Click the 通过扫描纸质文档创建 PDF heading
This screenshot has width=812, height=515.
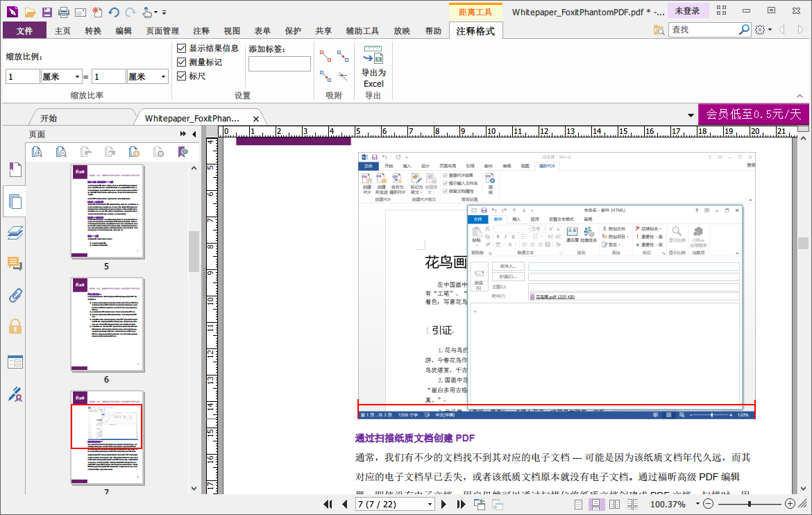click(415, 438)
